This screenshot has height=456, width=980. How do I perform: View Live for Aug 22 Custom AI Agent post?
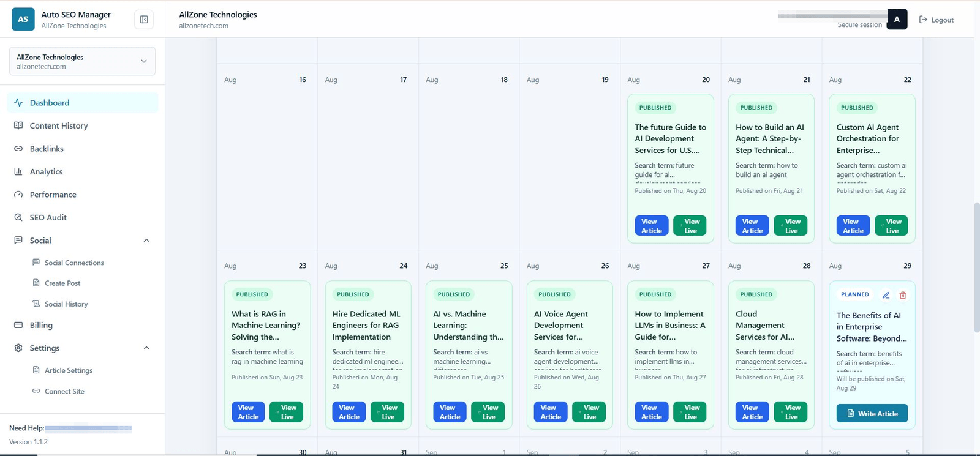[x=891, y=226]
